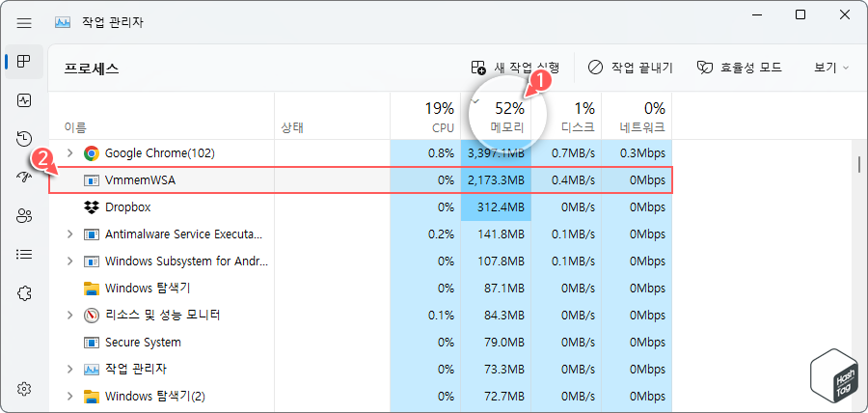Click the 87.1MB memory value
Screen dimensions: 868x413
pos(503,289)
